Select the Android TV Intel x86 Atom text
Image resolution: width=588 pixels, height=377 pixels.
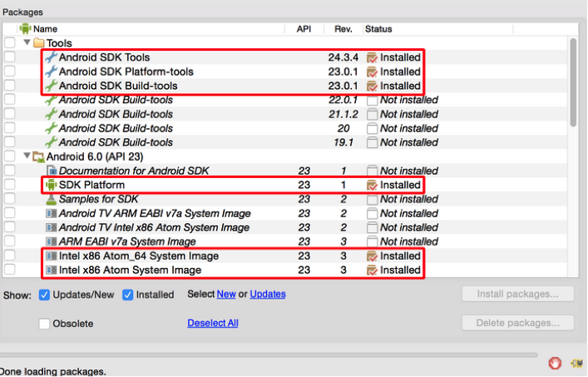coord(154,228)
